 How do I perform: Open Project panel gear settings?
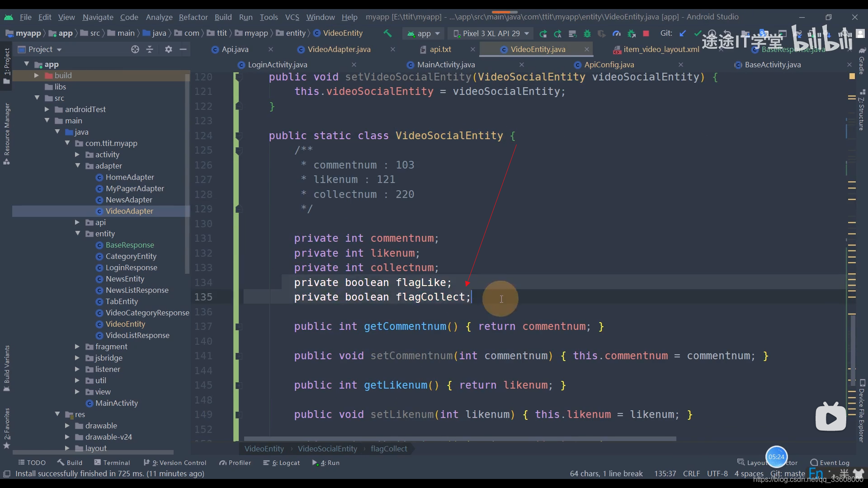coord(169,49)
